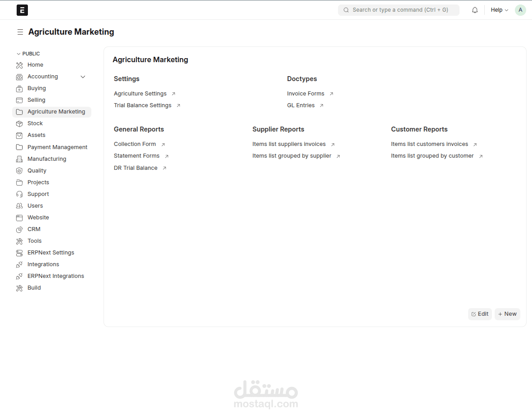Collapse the PUBLIC sidebar section
532x418 pixels.
[18, 53]
